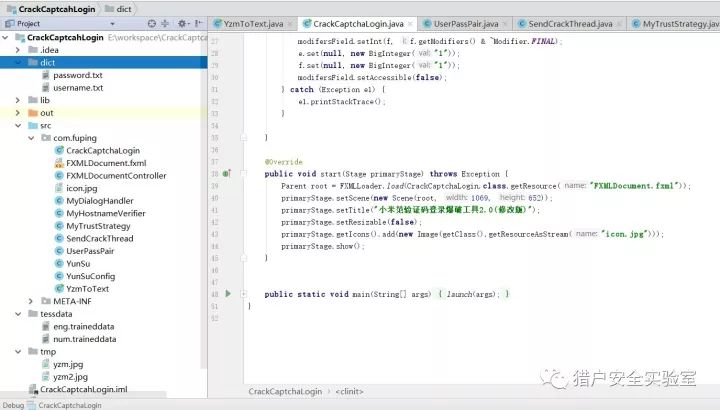Click the override gutter marker beside start method
The image size is (720, 410).
point(227,173)
